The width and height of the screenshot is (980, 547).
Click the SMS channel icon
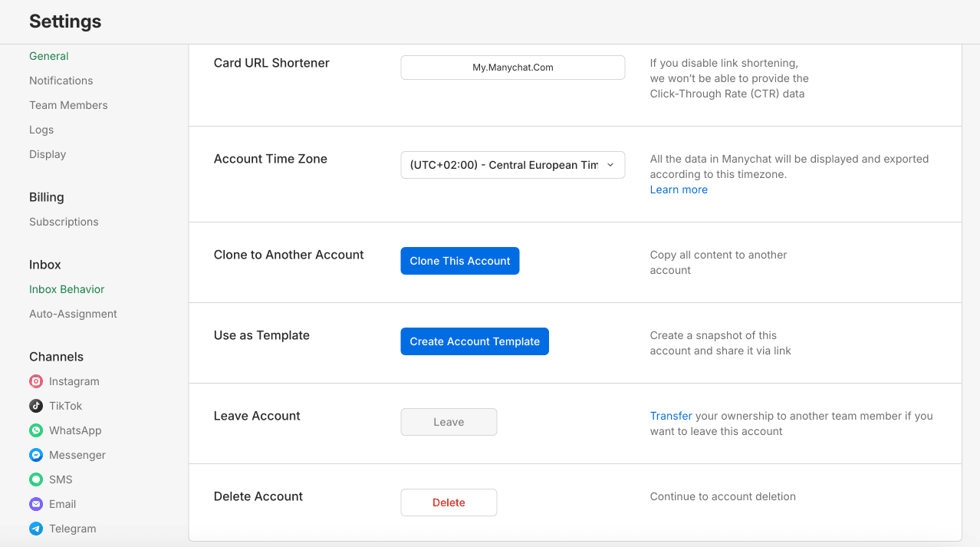coord(36,479)
